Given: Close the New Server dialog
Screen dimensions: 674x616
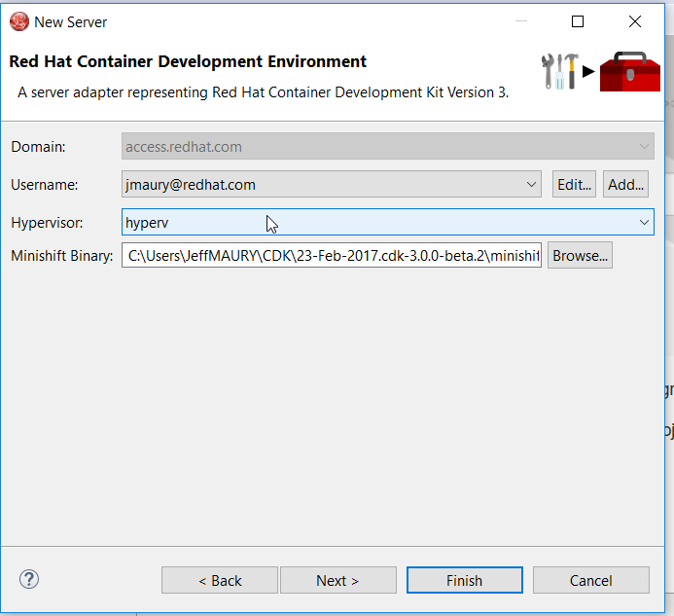Looking at the screenshot, I should 634,21.
